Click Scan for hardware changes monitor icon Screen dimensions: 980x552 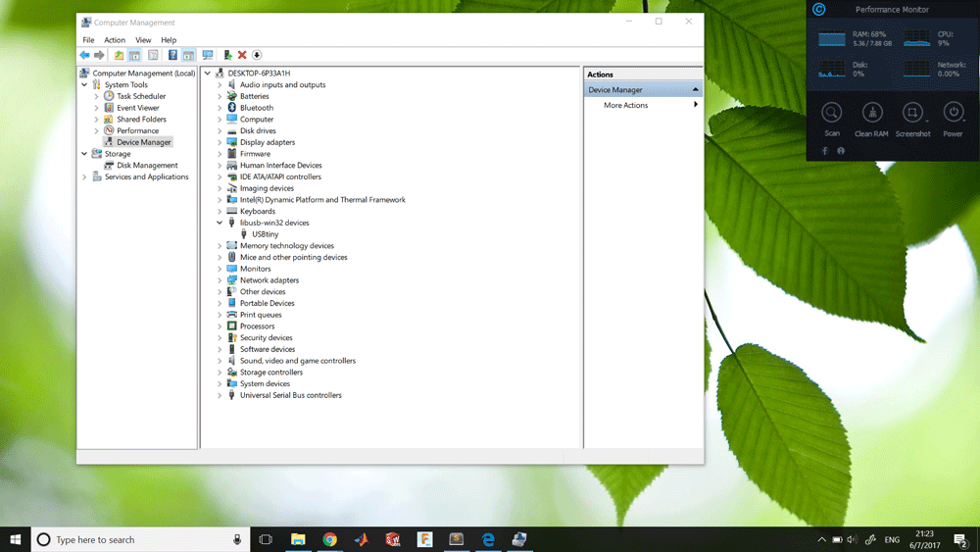coord(208,55)
